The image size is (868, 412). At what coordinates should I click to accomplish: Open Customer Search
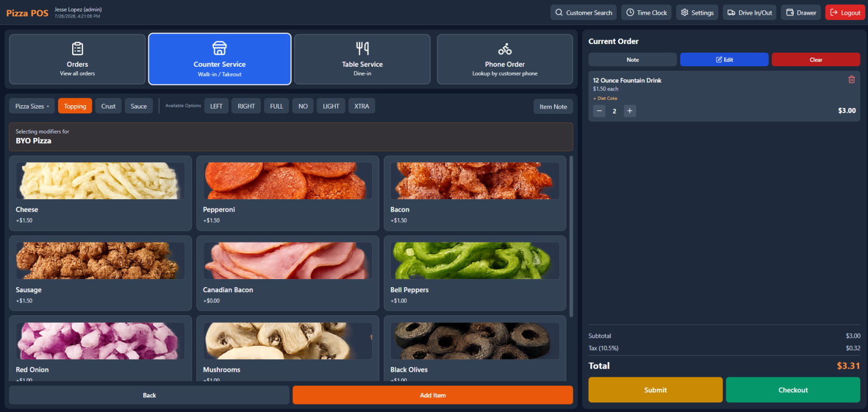tap(583, 12)
